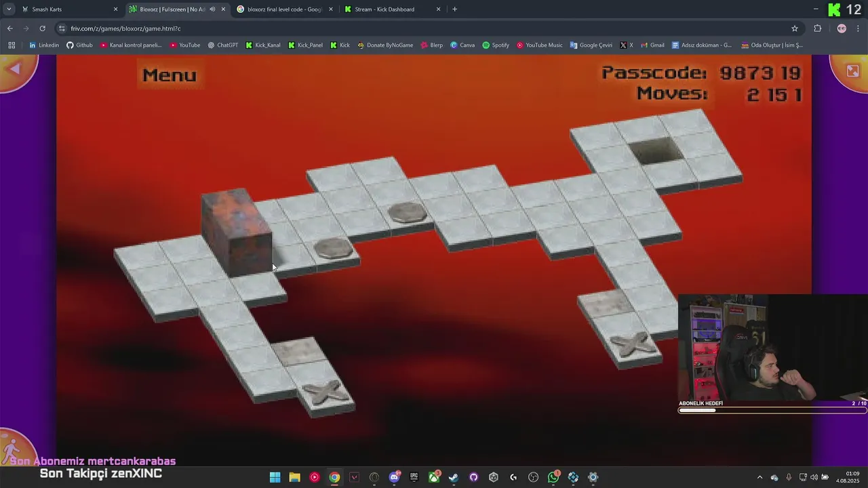Bookmark this page with the star icon
The height and width of the screenshot is (488, 868).
[x=795, y=28]
